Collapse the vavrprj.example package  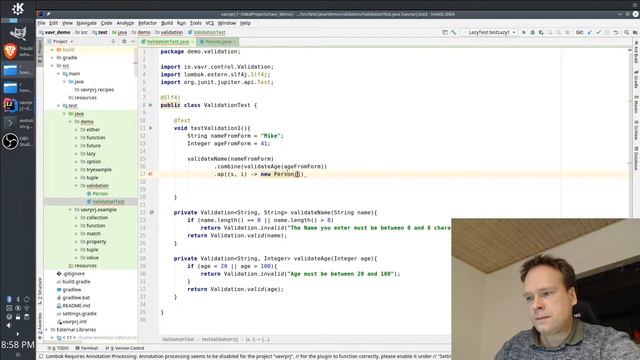(x=70, y=210)
